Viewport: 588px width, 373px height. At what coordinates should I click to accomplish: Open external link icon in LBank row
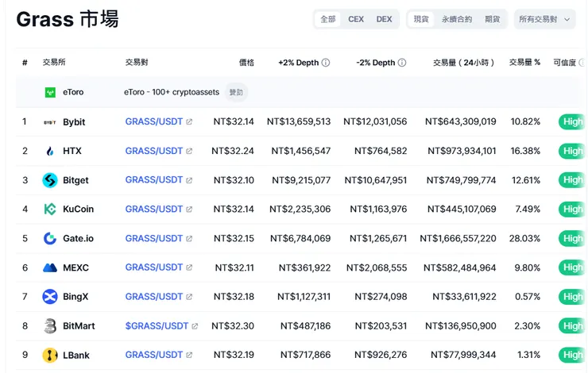(x=189, y=355)
